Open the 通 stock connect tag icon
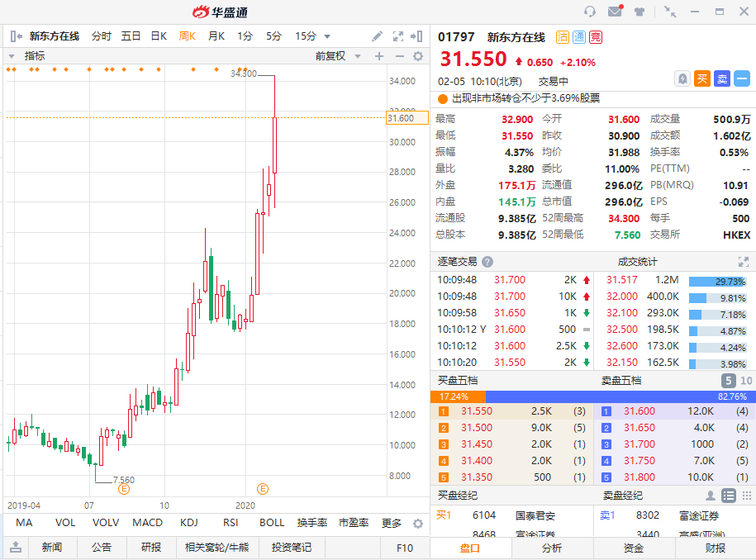 tap(579, 37)
